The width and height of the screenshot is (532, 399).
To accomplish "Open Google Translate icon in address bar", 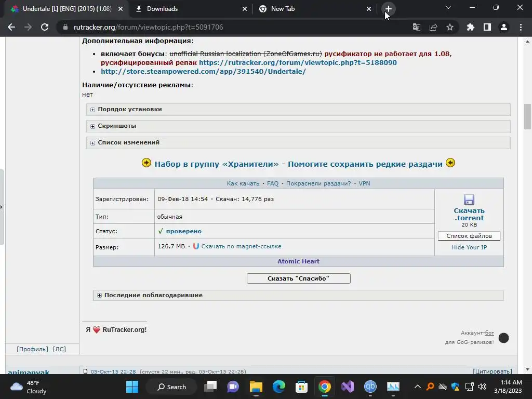I will (x=416, y=27).
